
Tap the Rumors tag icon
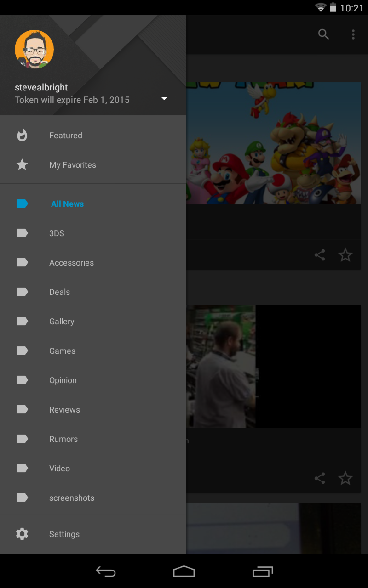coord(22,439)
